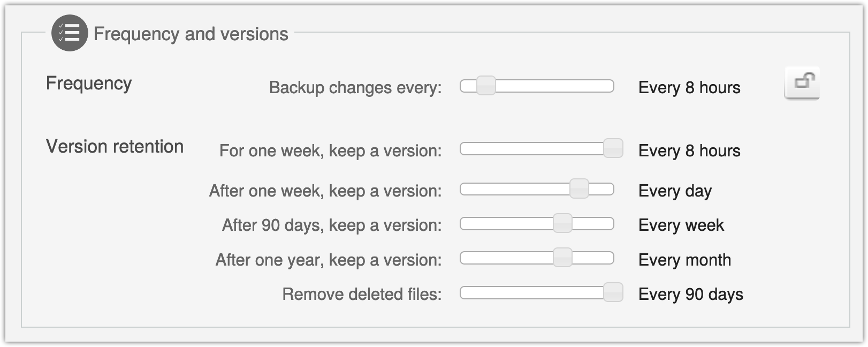This screenshot has height=347, width=868.
Task: Click the Remove deleted files label
Action: click(x=362, y=294)
